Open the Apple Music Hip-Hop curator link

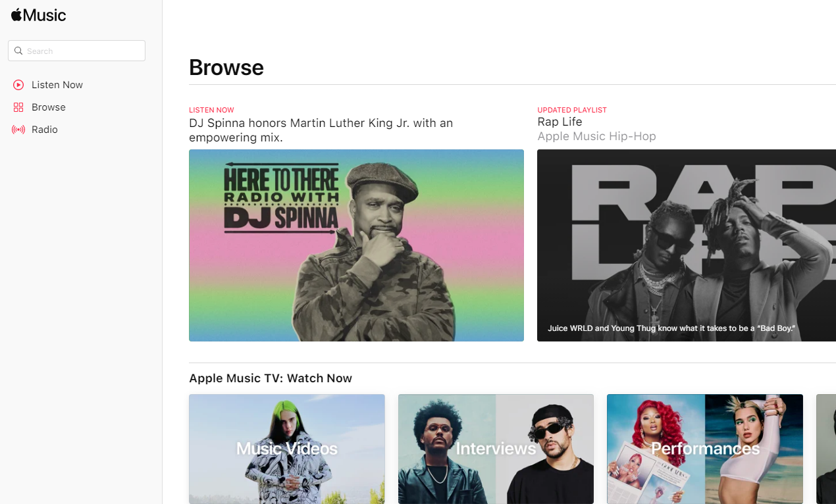pyautogui.click(x=596, y=136)
